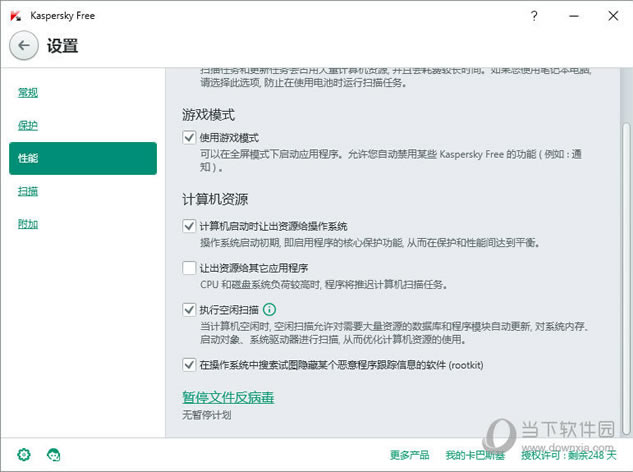633x472 pixels.
Task: Uncheck the rootkit search checkbox
Action: [x=190, y=365]
